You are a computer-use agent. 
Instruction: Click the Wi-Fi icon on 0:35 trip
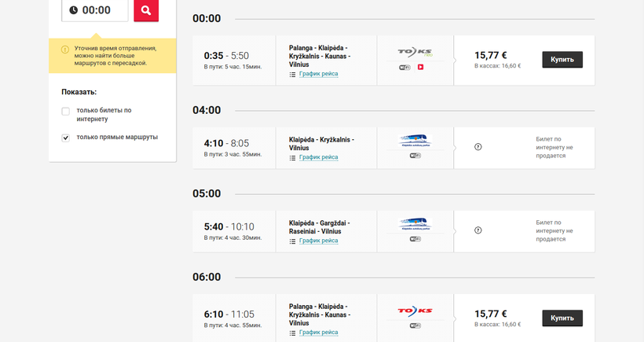click(405, 68)
